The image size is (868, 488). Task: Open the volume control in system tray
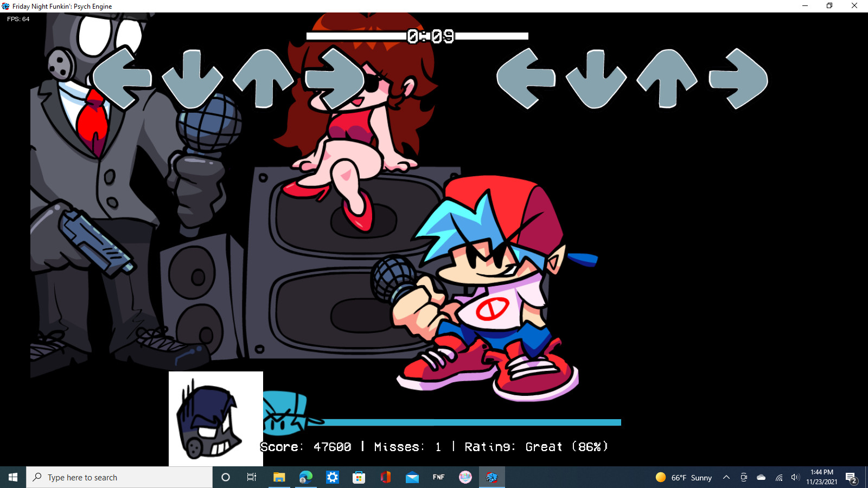click(795, 477)
